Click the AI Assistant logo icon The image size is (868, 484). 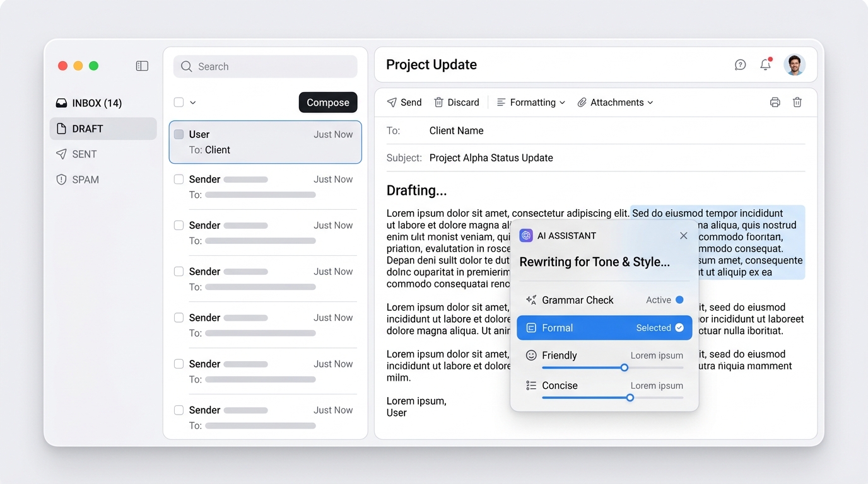526,236
